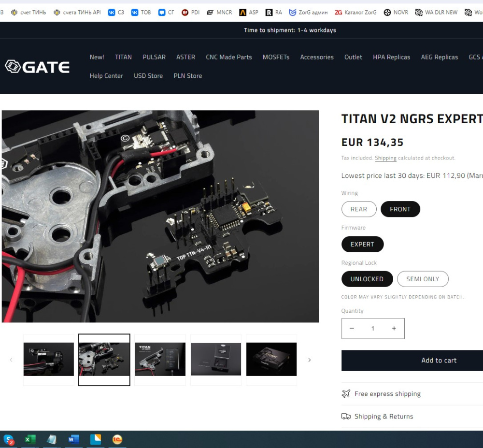Open the 'Каталог ZorG' bookmark
Viewport: 483px width, 448px height.
pyautogui.click(x=356, y=13)
